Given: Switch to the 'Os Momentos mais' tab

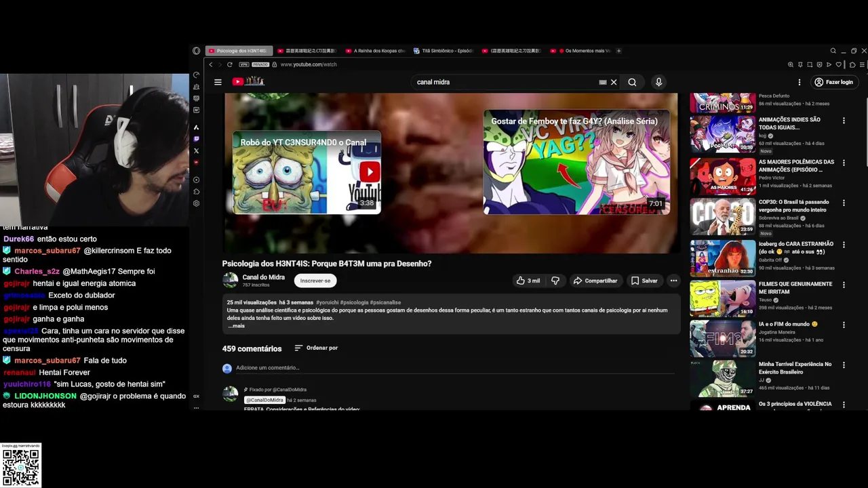Looking at the screenshot, I should coord(581,51).
